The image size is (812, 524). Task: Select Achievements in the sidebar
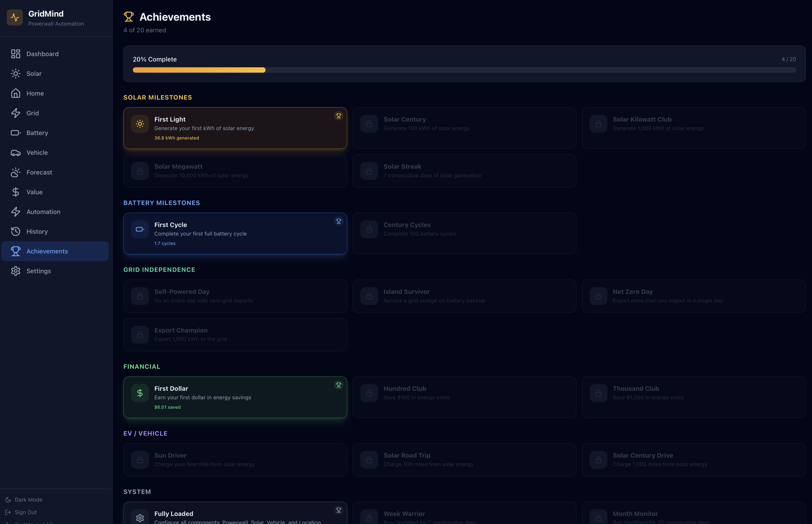47,251
